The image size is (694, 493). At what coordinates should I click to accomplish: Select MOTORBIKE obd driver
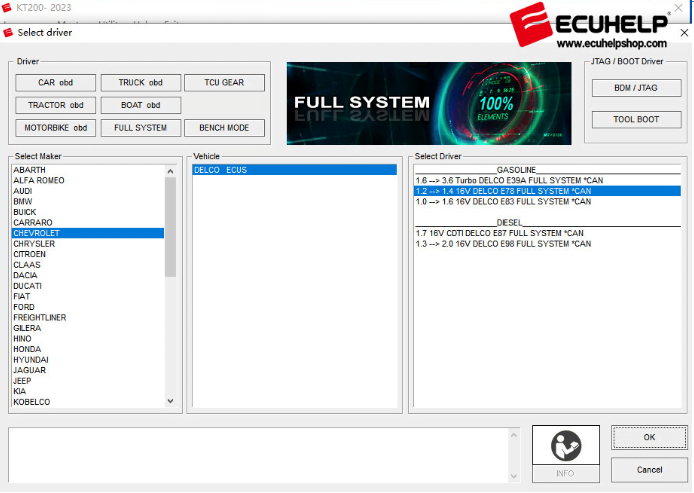click(x=55, y=128)
